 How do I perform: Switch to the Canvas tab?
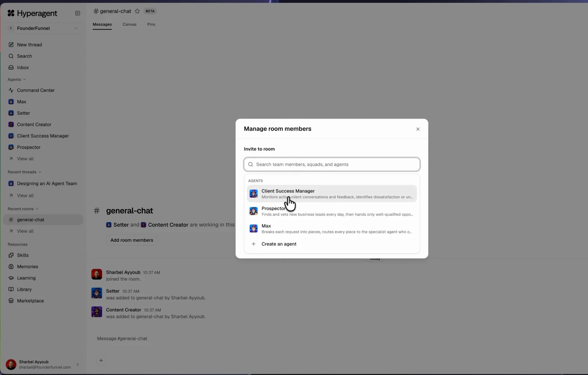pos(129,24)
